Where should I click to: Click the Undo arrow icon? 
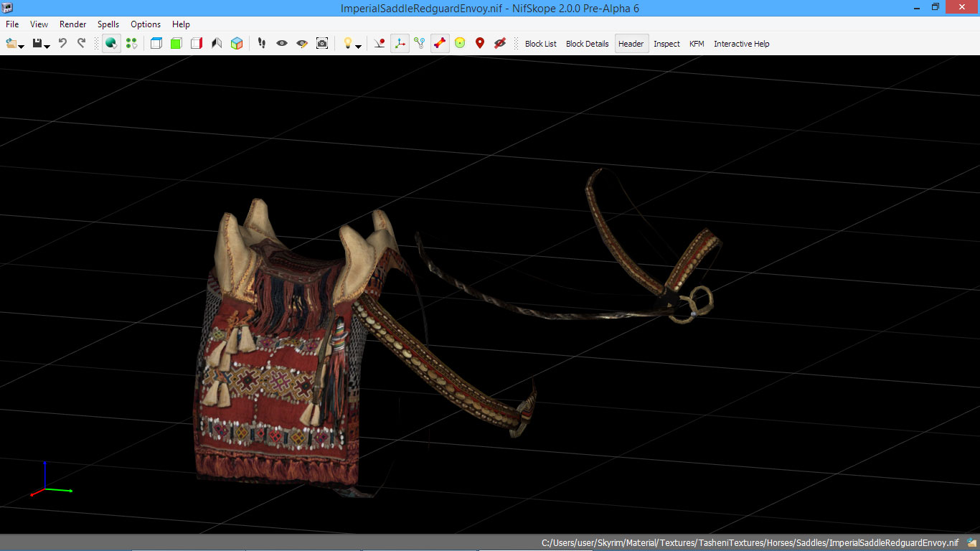62,43
